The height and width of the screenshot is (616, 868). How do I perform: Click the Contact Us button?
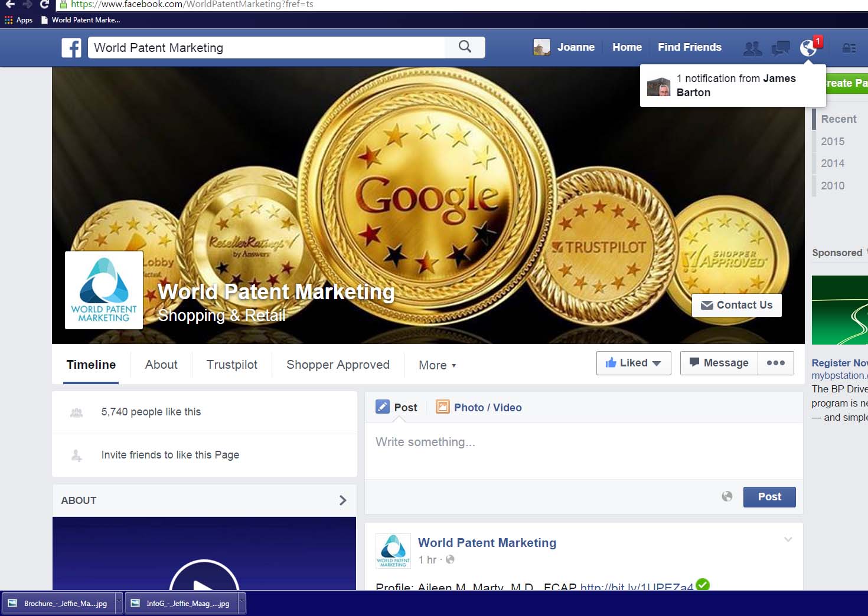(736, 305)
